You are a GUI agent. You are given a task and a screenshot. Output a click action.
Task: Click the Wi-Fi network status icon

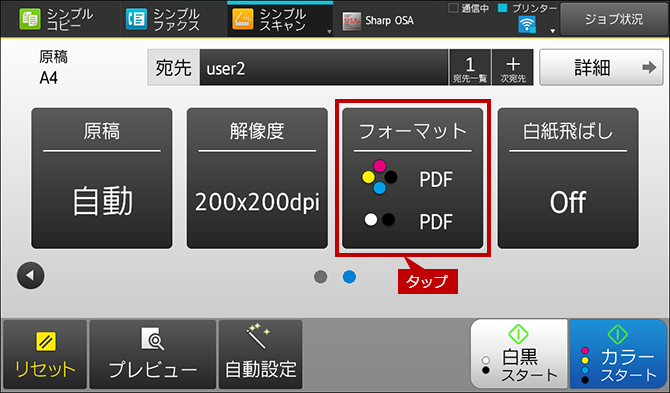[527, 25]
